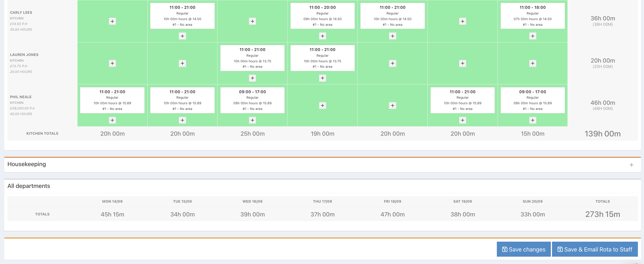Image resolution: width=644 pixels, height=264 pixels.
Task: Open Lauren Jones's Thursday 11:00 - 21:00 shift
Action: point(322,58)
